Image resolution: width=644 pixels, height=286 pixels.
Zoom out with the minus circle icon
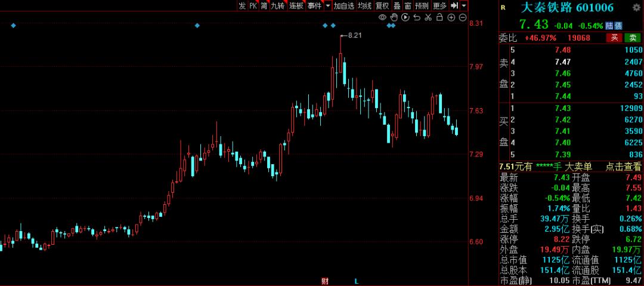[463, 17]
